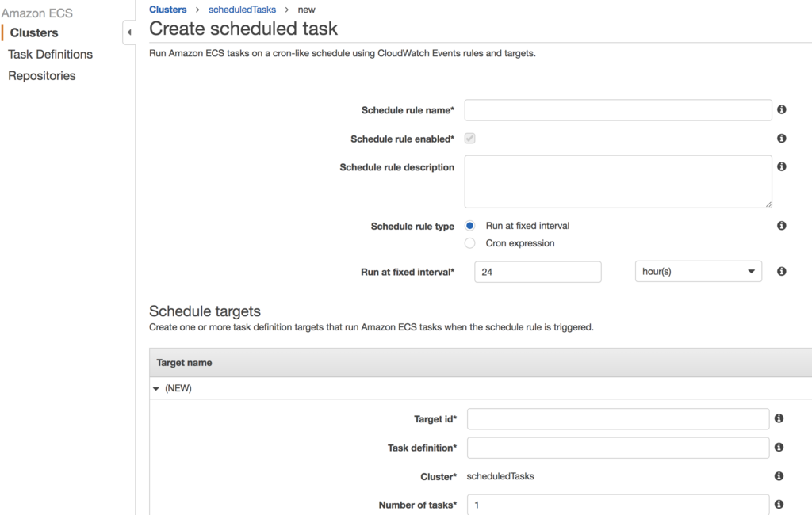View info for Schedule rule description
812x515 pixels.
coord(781,166)
